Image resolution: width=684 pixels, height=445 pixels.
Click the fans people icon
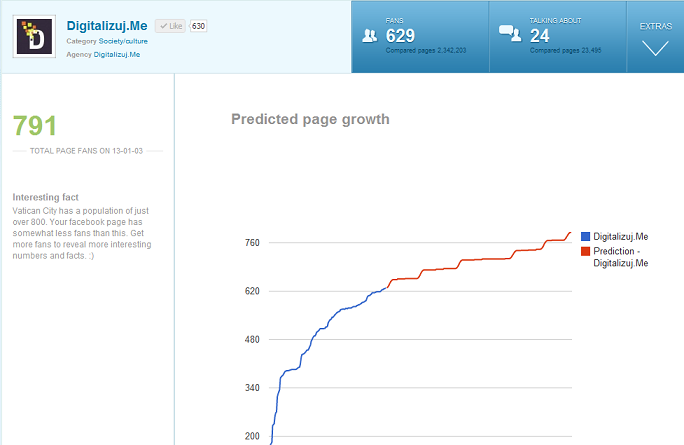point(369,36)
